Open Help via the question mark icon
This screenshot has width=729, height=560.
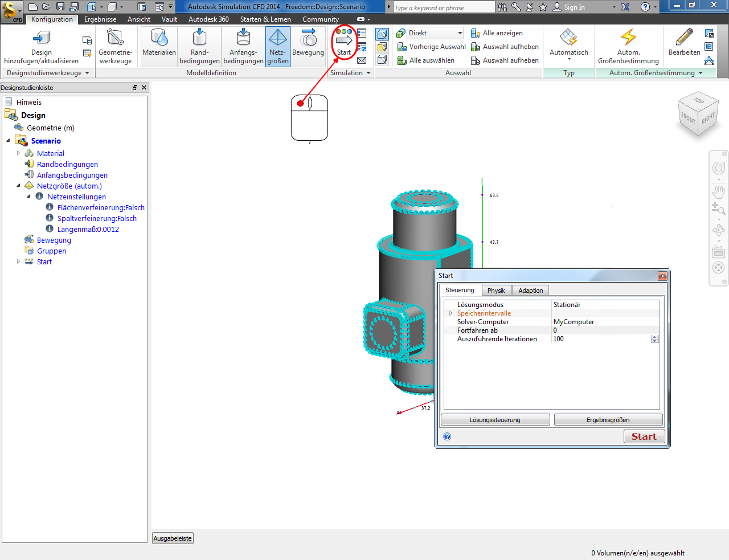point(645,7)
